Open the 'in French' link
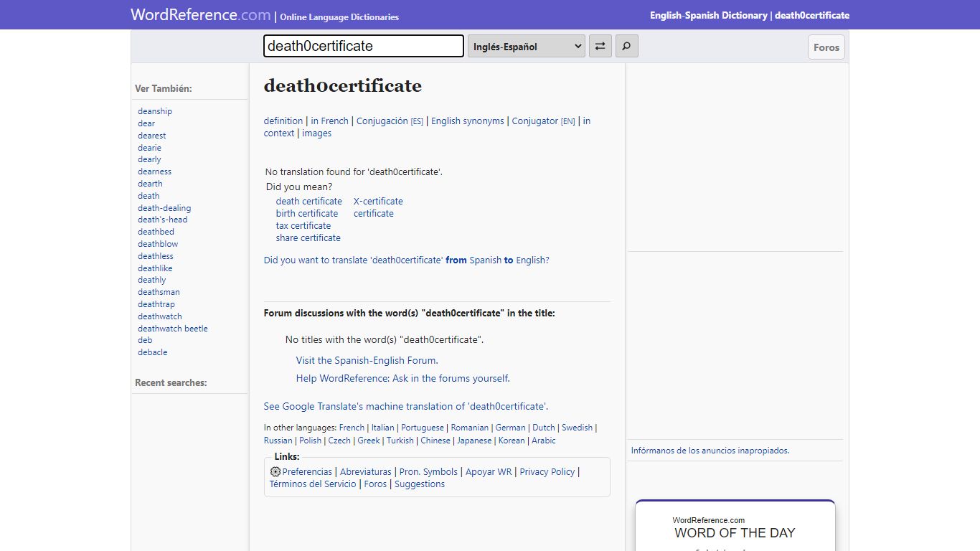The height and width of the screenshot is (551, 980). tap(329, 121)
